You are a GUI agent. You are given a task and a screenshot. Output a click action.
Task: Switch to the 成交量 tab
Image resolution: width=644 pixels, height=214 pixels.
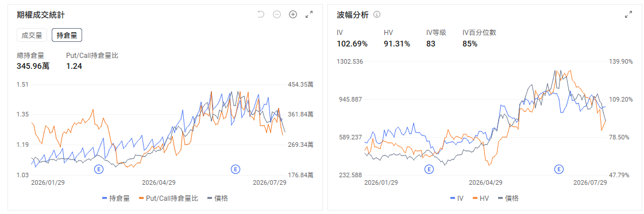coord(32,35)
